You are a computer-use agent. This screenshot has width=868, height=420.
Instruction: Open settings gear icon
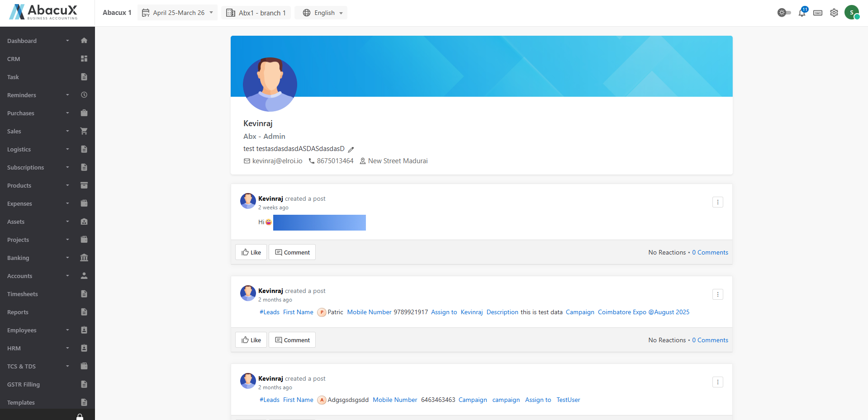[x=834, y=13]
